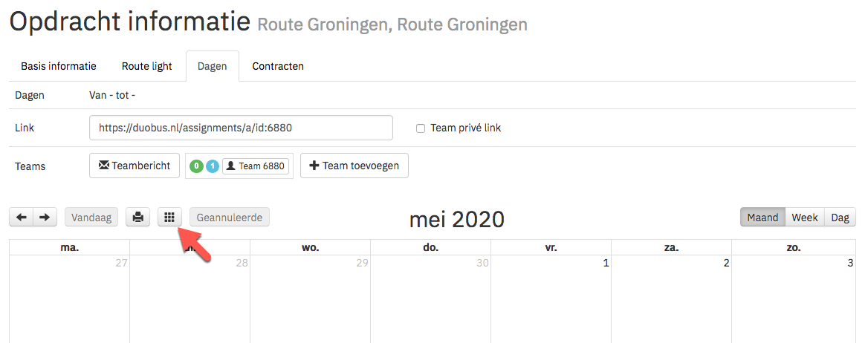The width and height of the screenshot is (868, 343).
Task: Select the Dagen tab
Action: [x=213, y=66]
